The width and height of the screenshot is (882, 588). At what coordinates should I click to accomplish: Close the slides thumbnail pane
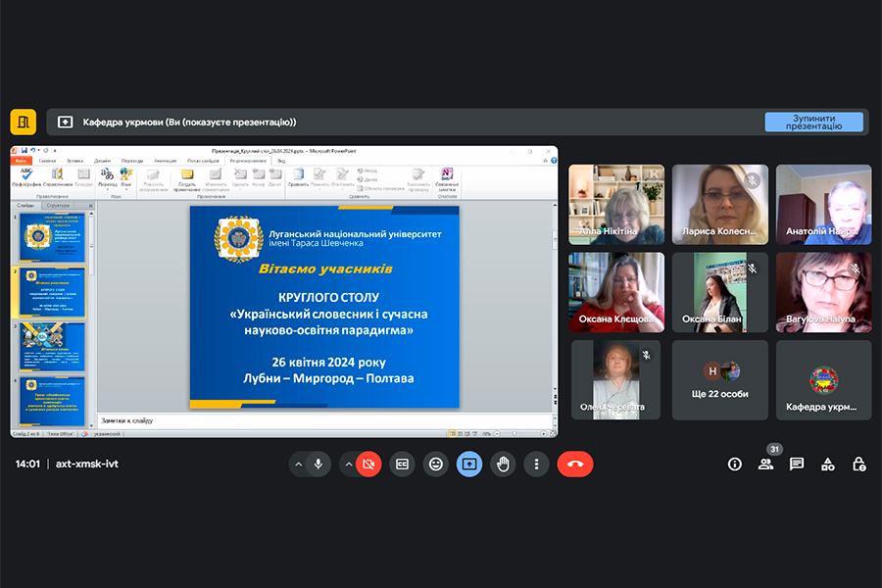coord(90,206)
